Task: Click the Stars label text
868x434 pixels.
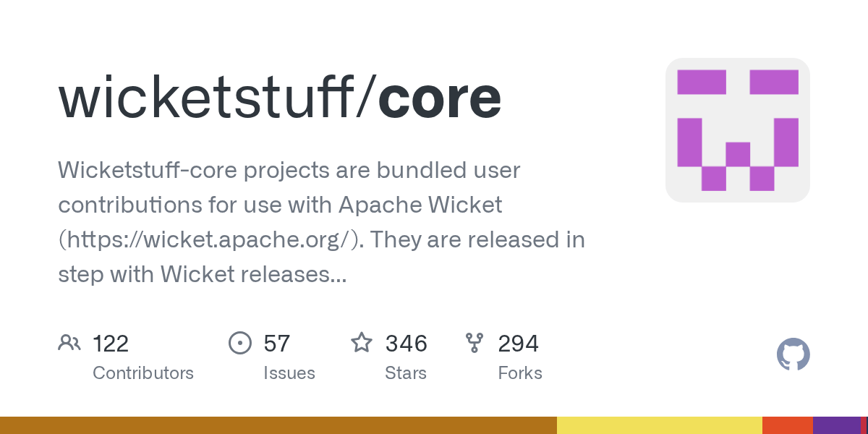Action: pyautogui.click(x=406, y=373)
